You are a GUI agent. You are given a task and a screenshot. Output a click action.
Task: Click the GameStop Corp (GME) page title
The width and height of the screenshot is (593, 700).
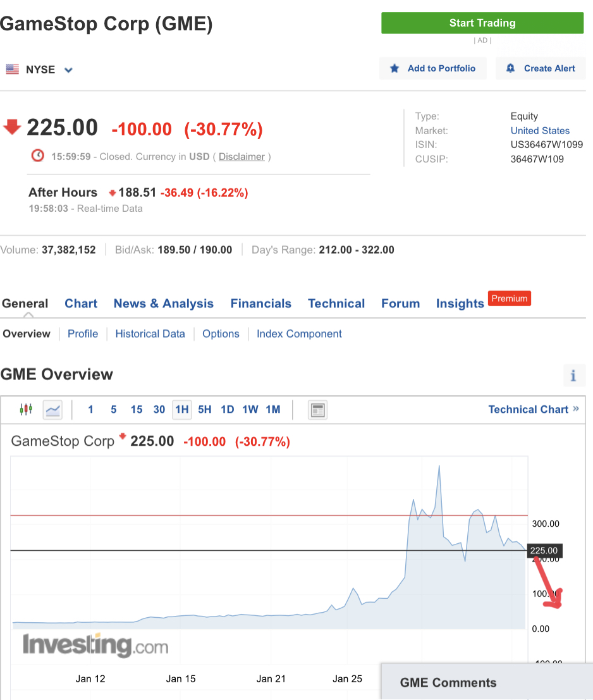pos(106,23)
